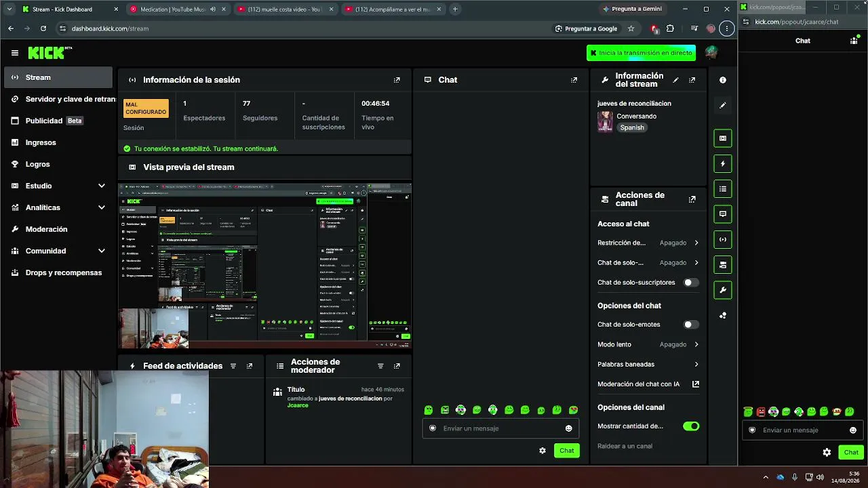The image size is (868, 488).
Task: Pop out the Información de la sesión panel
Action: pyautogui.click(x=397, y=80)
